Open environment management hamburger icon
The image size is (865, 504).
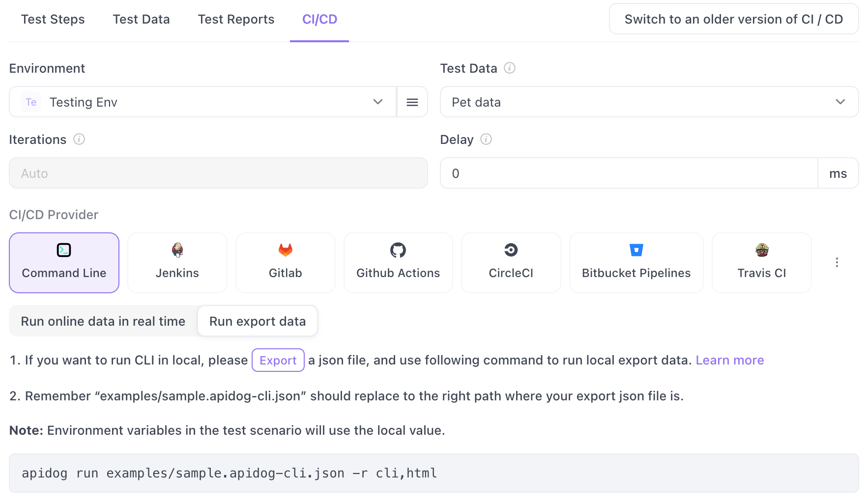[412, 102]
